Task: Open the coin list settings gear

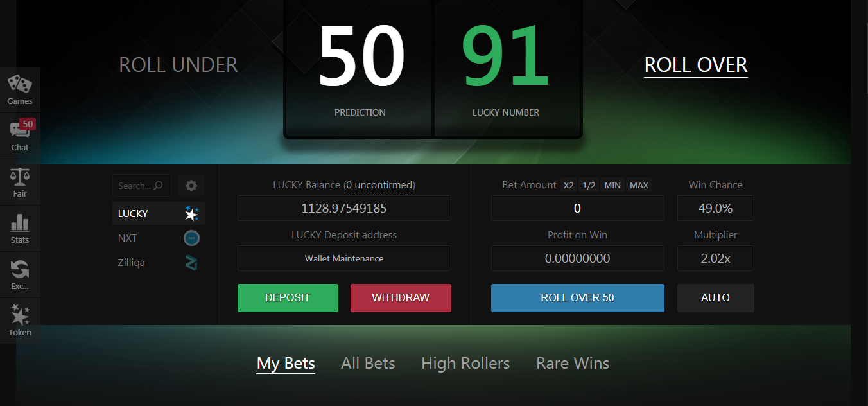Action: pyautogui.click(x=191, y=186)
